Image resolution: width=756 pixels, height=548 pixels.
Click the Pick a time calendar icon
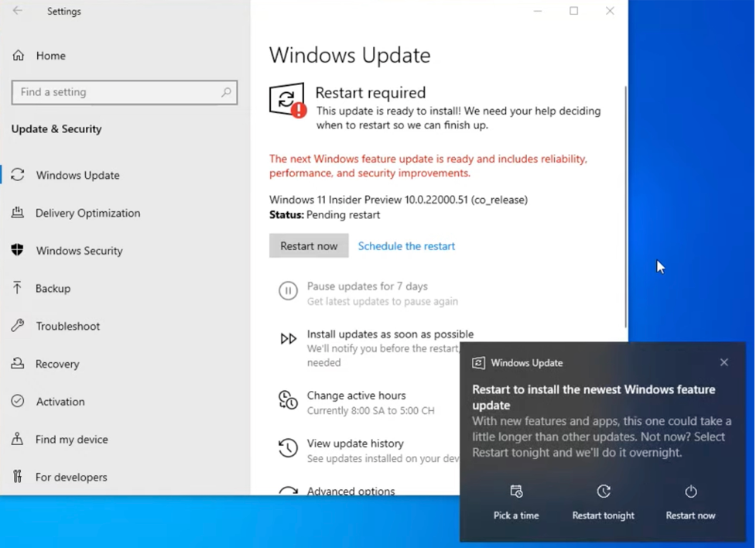coord(516,491)
